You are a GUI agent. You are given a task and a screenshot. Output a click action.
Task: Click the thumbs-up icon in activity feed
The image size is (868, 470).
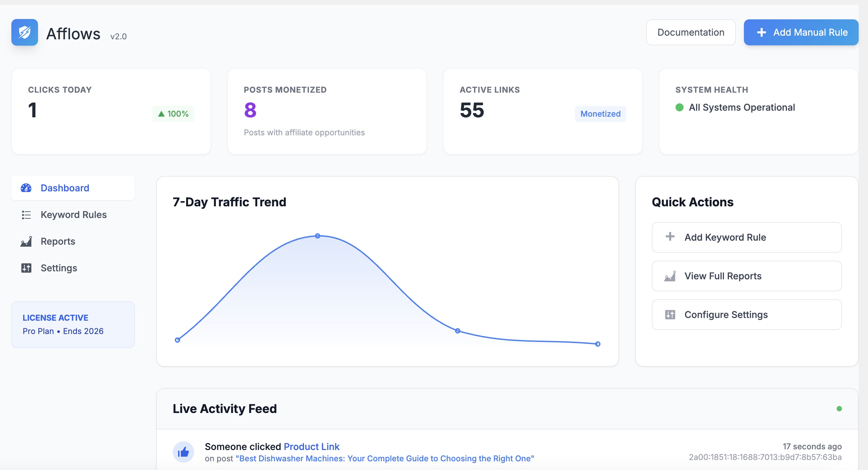pyautogui.click(x=184, y=451)
